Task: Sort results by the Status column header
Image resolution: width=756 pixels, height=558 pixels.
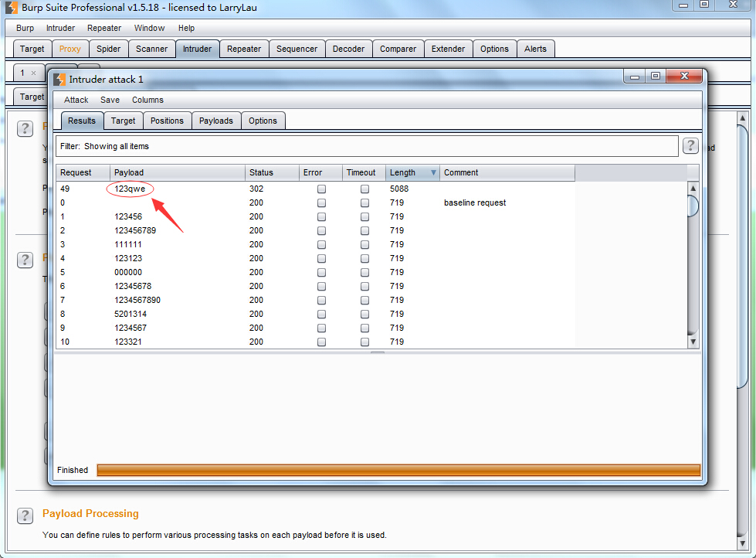Action: pos(272,173)
